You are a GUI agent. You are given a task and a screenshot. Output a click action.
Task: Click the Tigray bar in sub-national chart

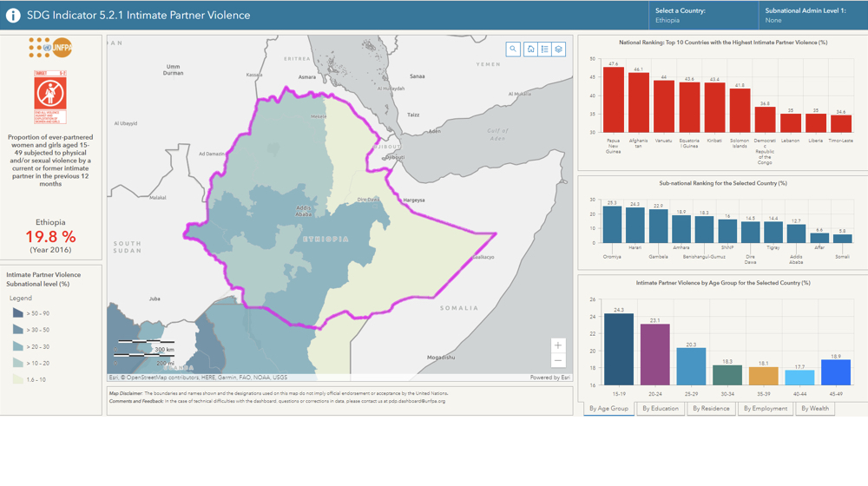(773, 233)
